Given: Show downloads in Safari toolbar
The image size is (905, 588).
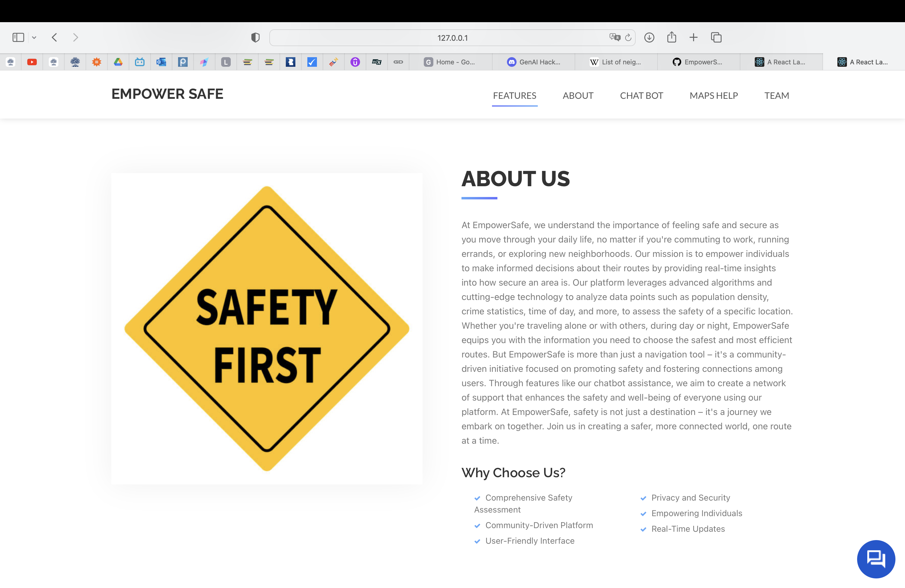Looking at the screenshot, I should [649, 37].
